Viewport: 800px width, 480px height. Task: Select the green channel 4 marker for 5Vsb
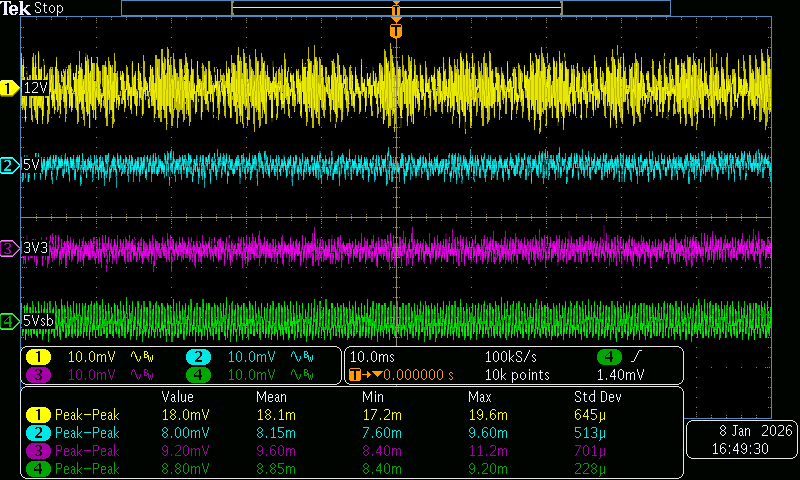point(10,321)
